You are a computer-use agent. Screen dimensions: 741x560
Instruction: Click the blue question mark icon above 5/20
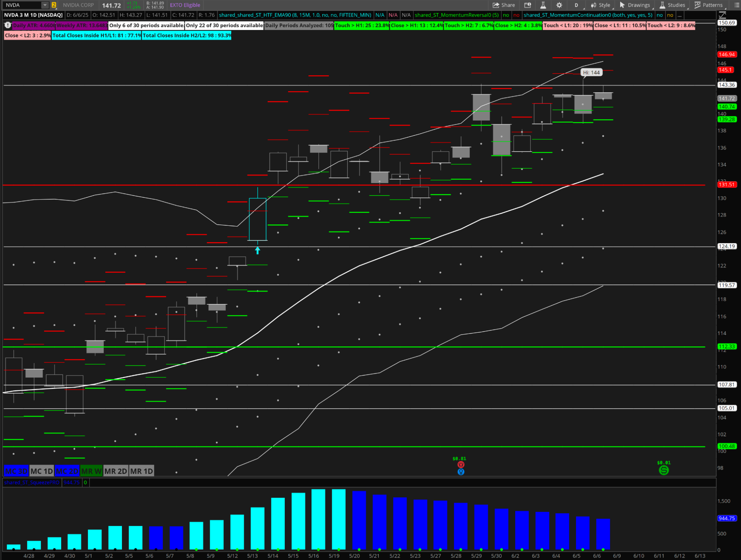click(460, 471)
